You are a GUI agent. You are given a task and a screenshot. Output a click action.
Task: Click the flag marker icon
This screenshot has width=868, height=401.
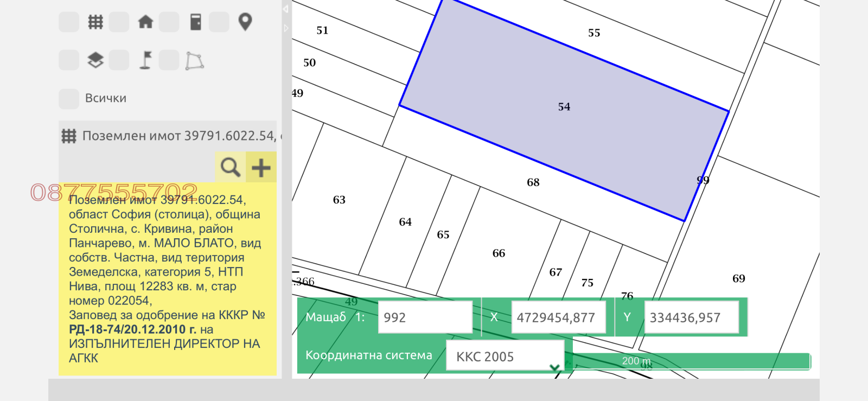point(145,60)
